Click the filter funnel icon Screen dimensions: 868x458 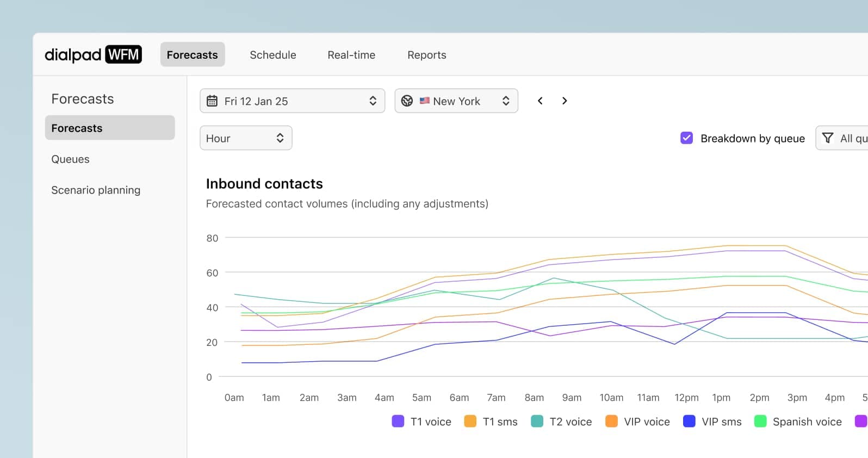coord(828,138)
